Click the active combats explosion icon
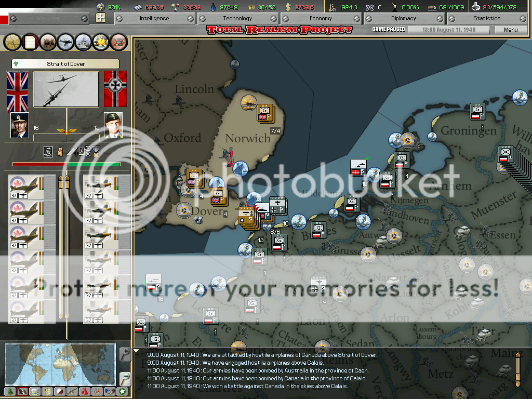 101,41
